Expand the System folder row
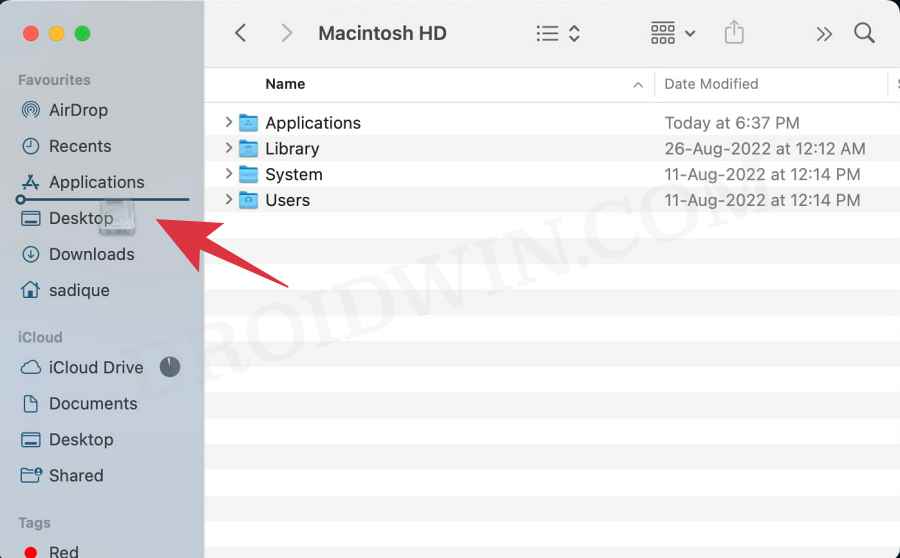900x558 pixels. (228, 173)
